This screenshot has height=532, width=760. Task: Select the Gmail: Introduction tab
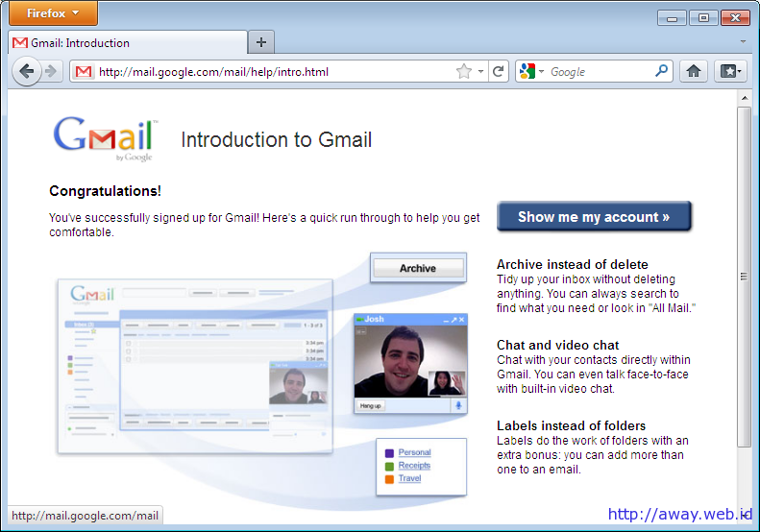tap(128, 42)
